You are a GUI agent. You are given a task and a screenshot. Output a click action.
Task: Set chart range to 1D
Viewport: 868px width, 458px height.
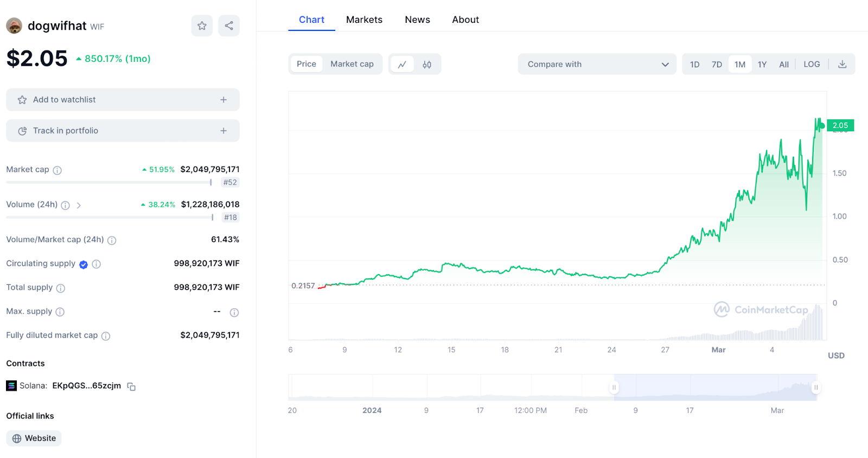[695, 64]
